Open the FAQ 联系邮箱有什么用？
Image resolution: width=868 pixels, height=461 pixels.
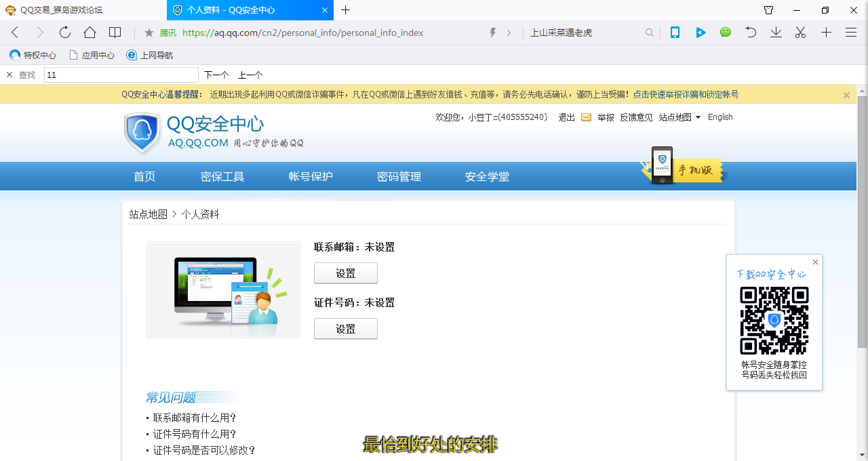tap(195, 418)
